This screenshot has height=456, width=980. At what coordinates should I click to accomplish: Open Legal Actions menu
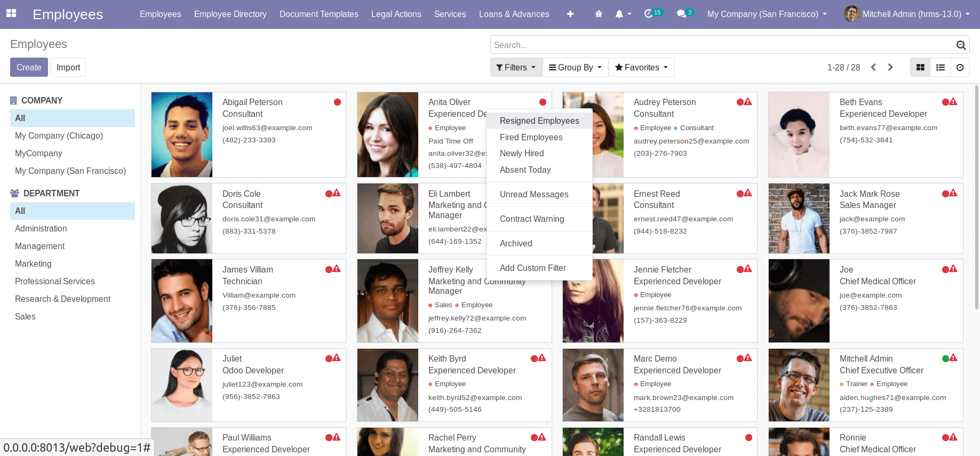coord(396,14)
